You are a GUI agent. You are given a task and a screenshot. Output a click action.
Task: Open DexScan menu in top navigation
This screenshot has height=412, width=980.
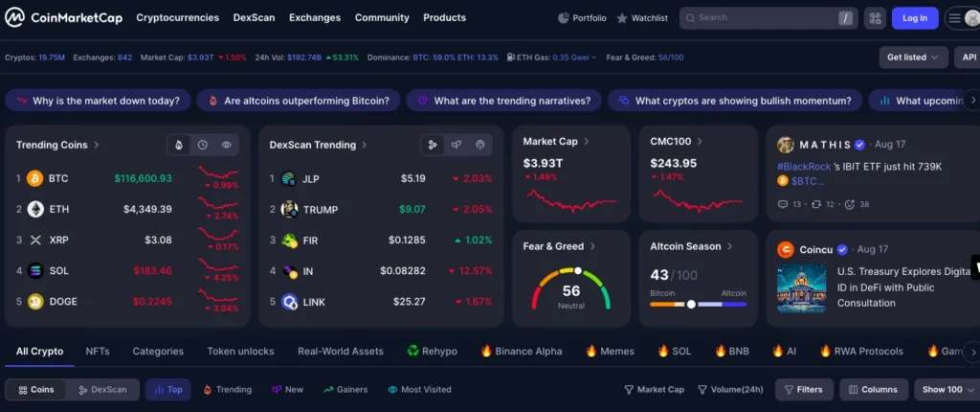254,17
